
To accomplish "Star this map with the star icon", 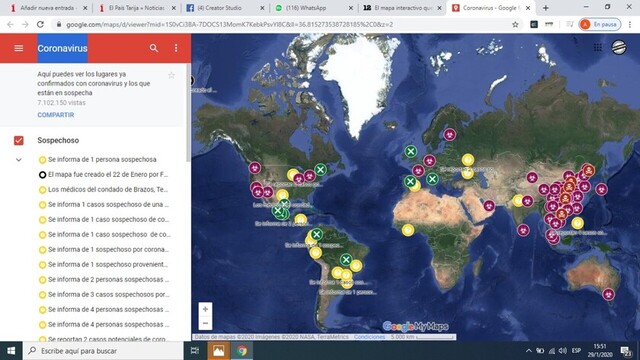I will point(171,76).
